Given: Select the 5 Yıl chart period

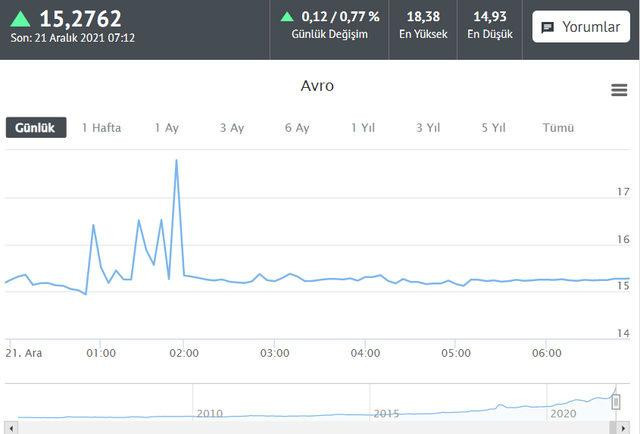Looking at the screenshot, I should click(x=492, y=128).
